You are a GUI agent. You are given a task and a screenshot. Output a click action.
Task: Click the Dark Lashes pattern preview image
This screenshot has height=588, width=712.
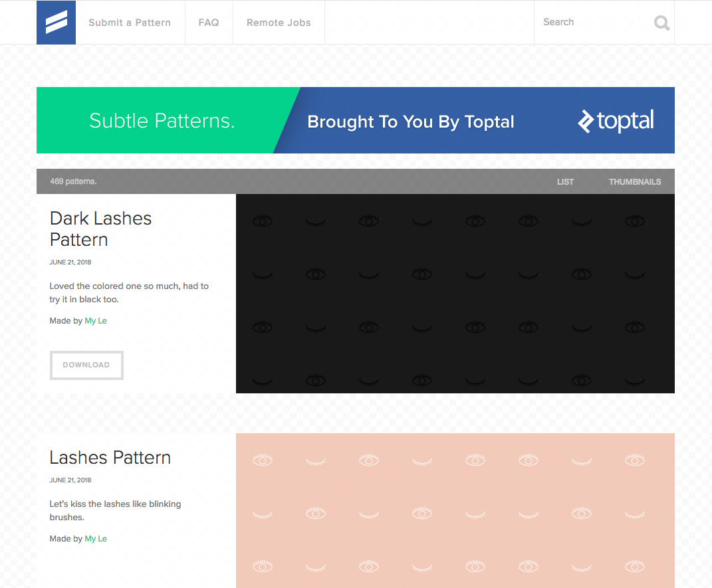(455, 293)
